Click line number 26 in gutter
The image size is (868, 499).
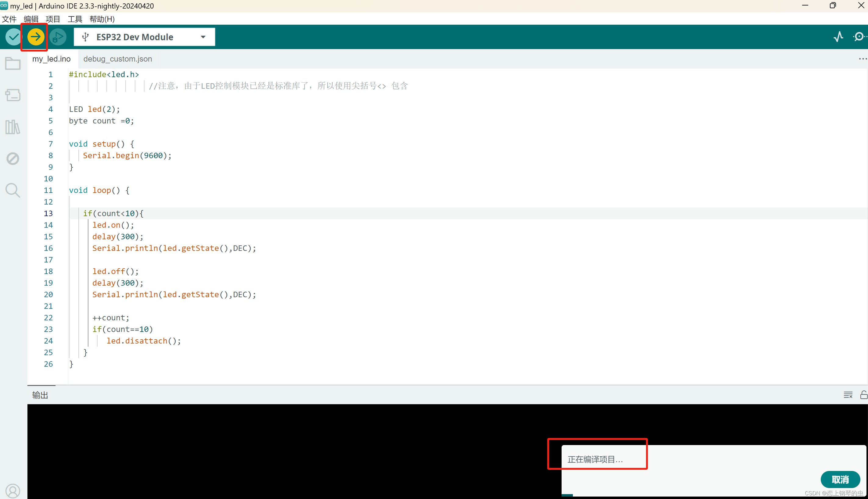(x=48, y=364)
